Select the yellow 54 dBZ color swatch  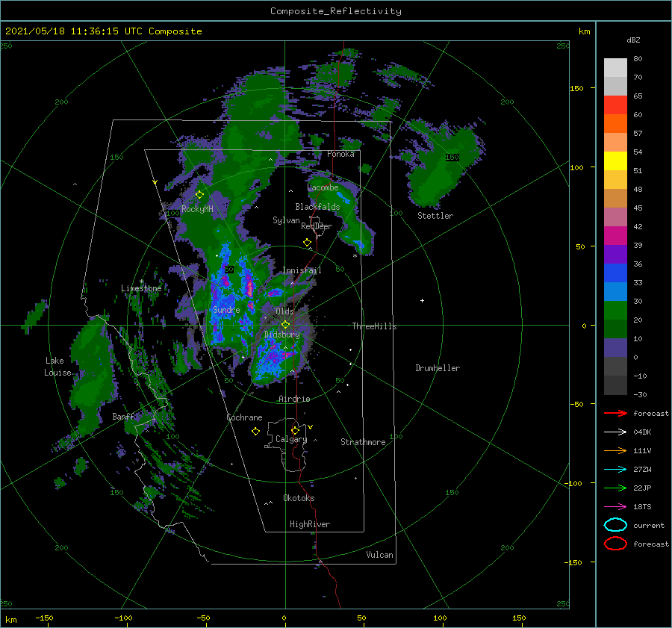pyautogui.click(x=615, y=161)
